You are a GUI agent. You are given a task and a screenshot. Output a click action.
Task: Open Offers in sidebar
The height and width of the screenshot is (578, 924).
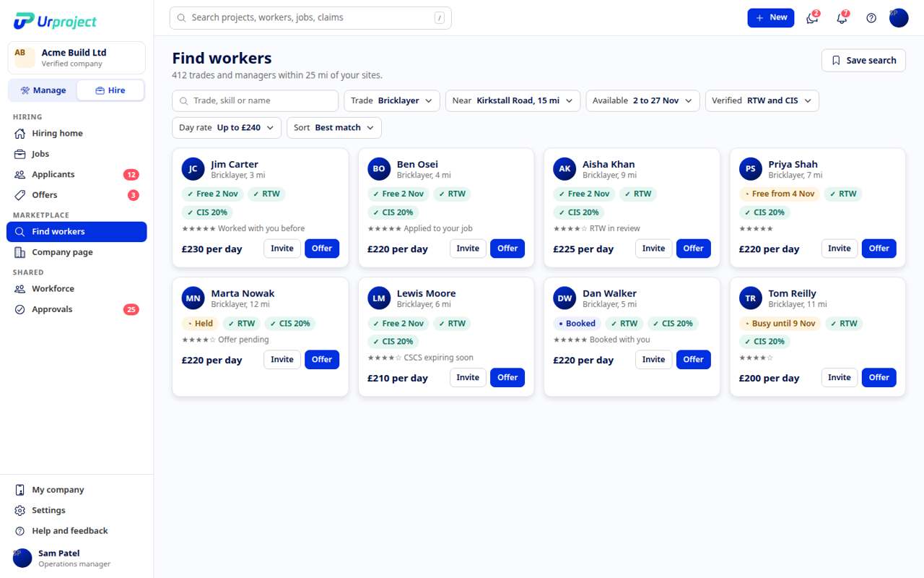click(x=77, y=195)
